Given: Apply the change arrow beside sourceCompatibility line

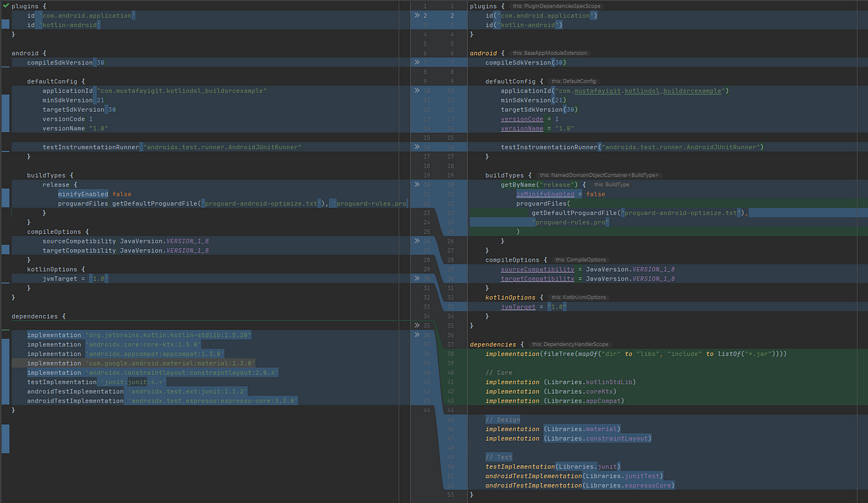Looking at the screenshot, I should tap(418, 241).
